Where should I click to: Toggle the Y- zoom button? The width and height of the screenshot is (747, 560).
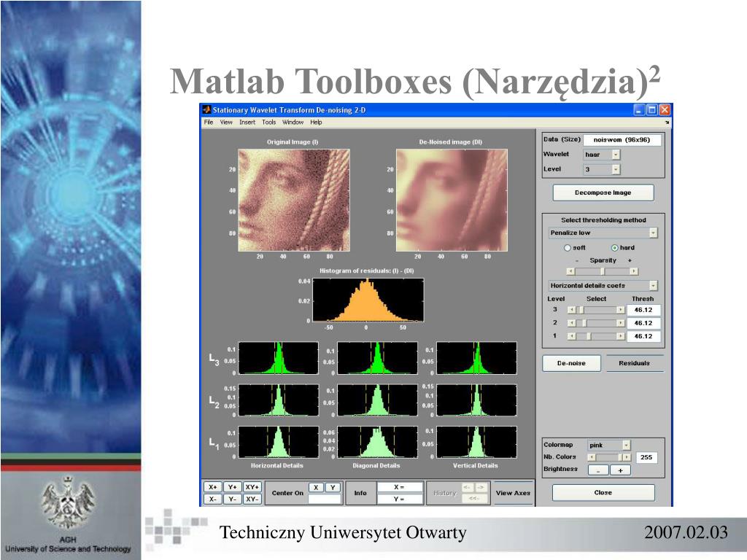tap(233, 499)
